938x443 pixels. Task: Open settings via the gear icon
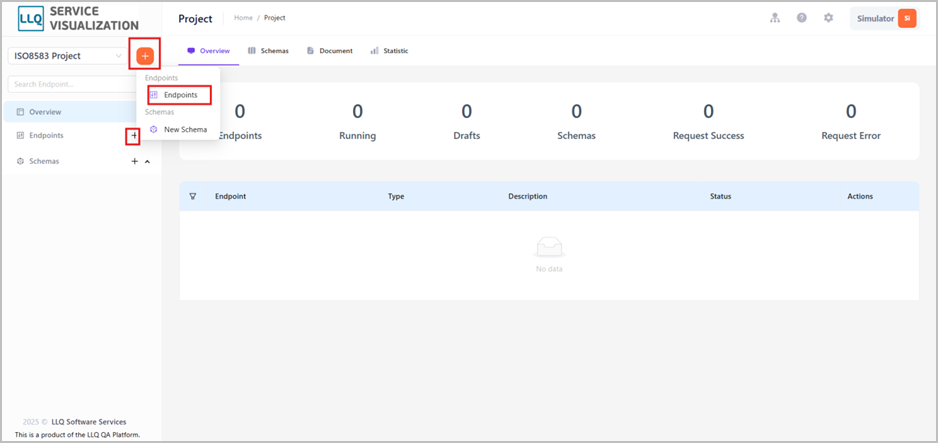(x=829, y=18)
